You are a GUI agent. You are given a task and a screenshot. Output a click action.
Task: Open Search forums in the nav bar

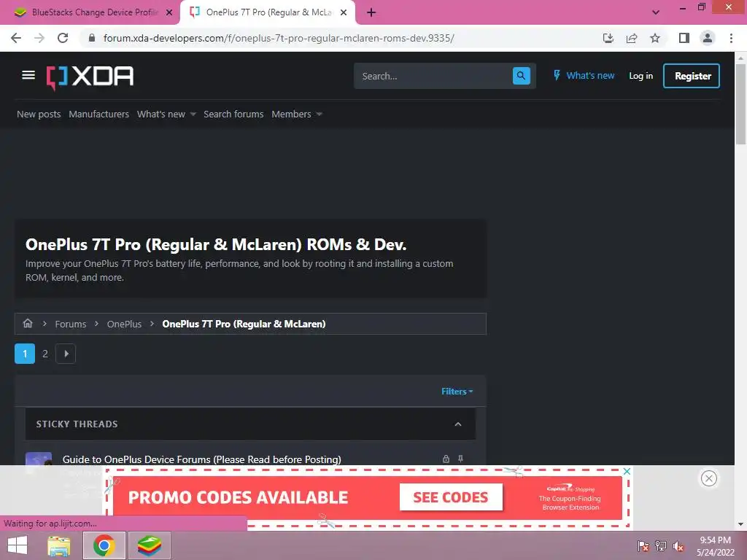(233, 114)
